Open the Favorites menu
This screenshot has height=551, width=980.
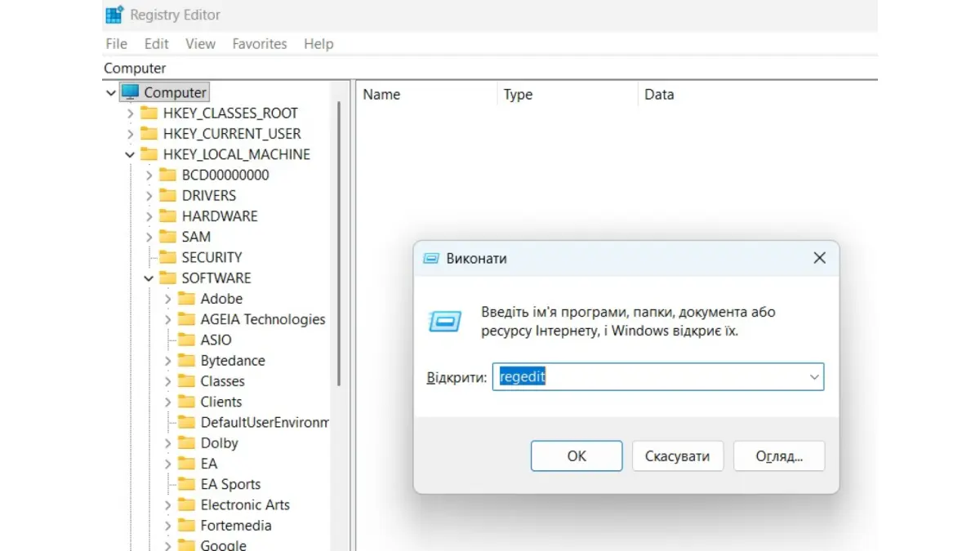(x=259, y=44)
